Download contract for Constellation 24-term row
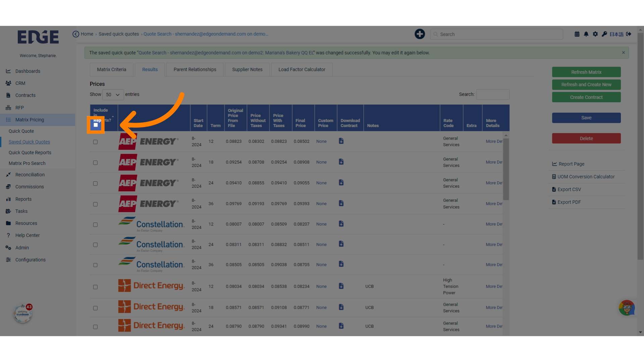644x362 pixels. click(341, 244)
